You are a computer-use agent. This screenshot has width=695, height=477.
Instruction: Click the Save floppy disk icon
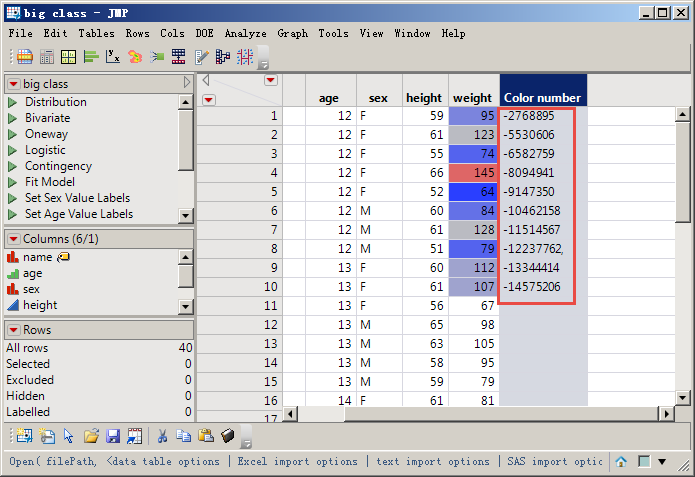click(112, 436)
